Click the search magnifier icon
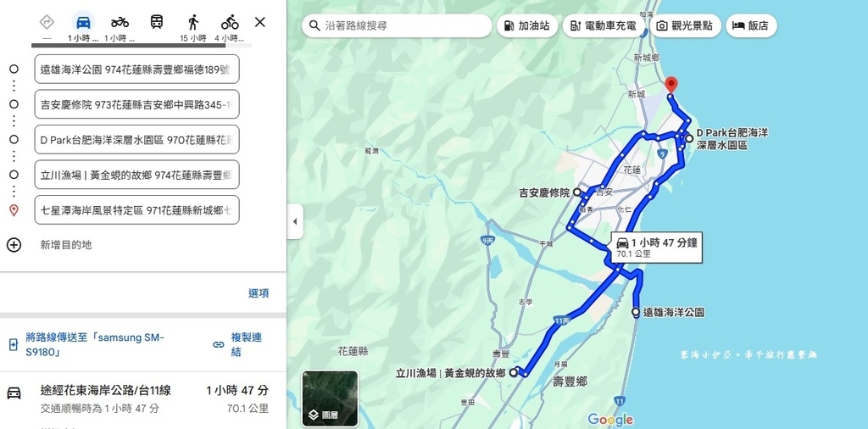The image size is (868, 429). click(x=314, y=25)
